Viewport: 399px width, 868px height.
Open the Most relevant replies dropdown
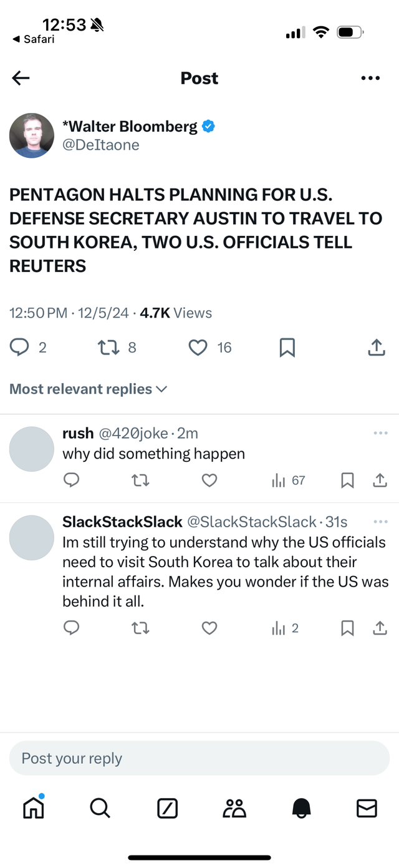coord(88,389)
